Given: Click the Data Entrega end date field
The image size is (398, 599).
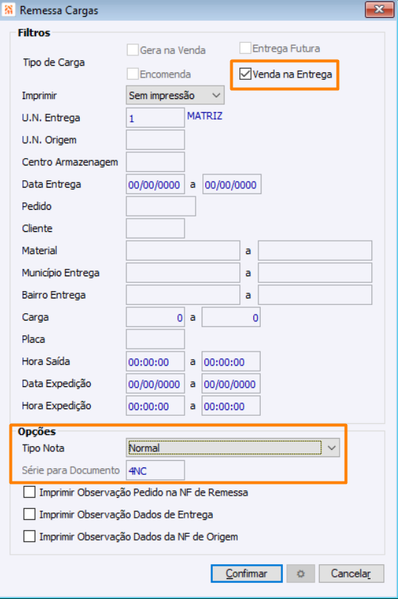Looking at the screenshot, I should click(232, 185).
